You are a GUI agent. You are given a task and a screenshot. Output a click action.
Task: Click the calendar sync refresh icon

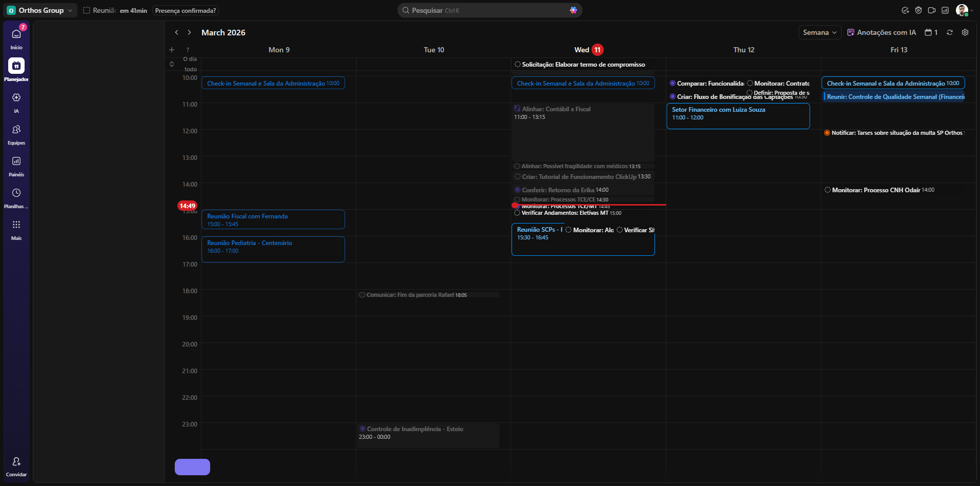[950, 32]
